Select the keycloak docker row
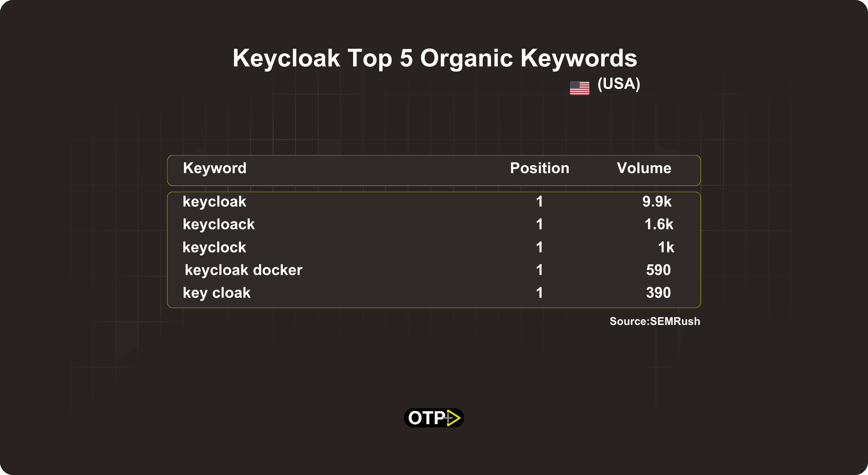868x475 pixels. (x=434, y=269)
